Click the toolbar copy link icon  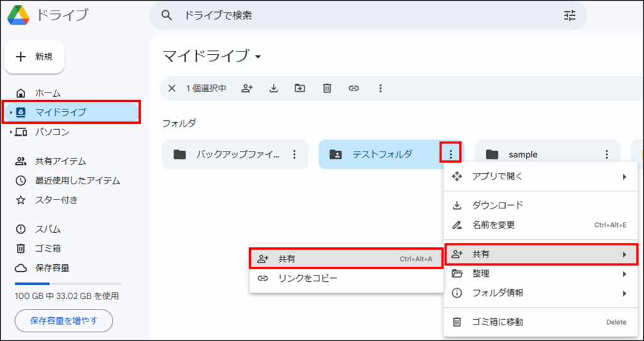pyautogui.click(x=353, y=88)
